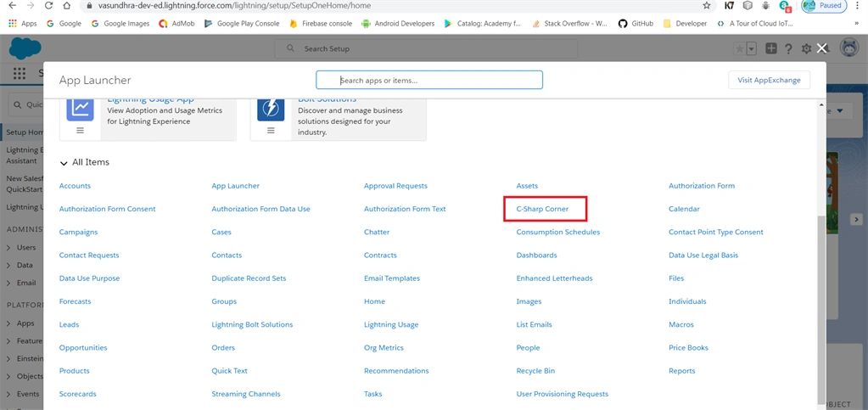Screen dimensions: 868x410
Task: Open the Lightning Bolt Solutions item
Action: [x=252, y=324]
